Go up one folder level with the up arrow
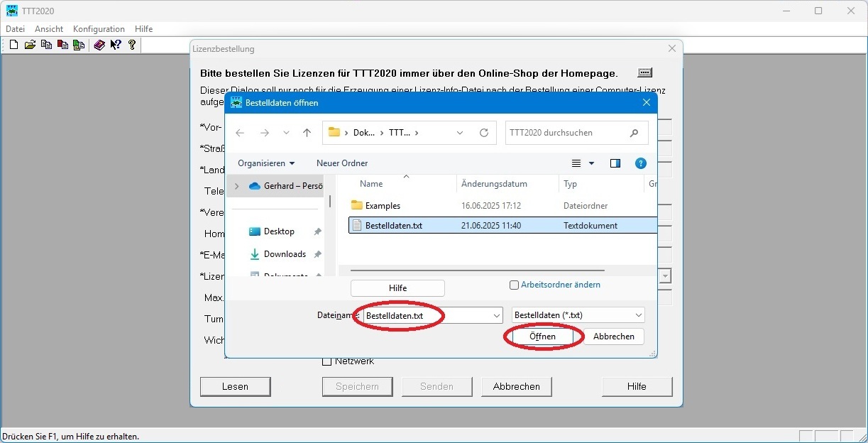 point(307,133)
